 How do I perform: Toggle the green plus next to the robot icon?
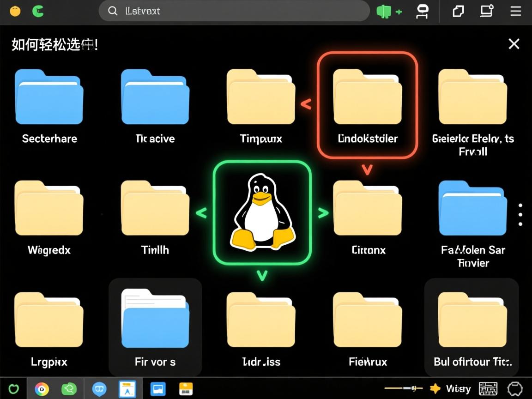399,12
